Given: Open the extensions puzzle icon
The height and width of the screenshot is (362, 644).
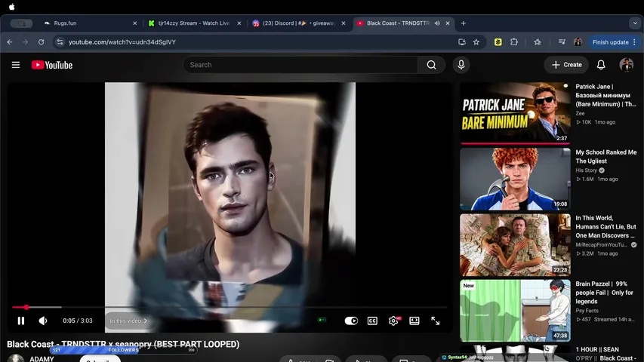Looking at the screenshot, I should coord(514,42).
